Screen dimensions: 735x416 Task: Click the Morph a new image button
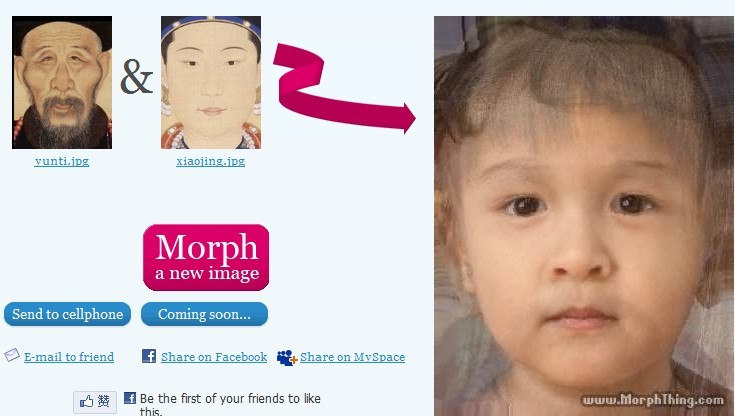[206, 257]
